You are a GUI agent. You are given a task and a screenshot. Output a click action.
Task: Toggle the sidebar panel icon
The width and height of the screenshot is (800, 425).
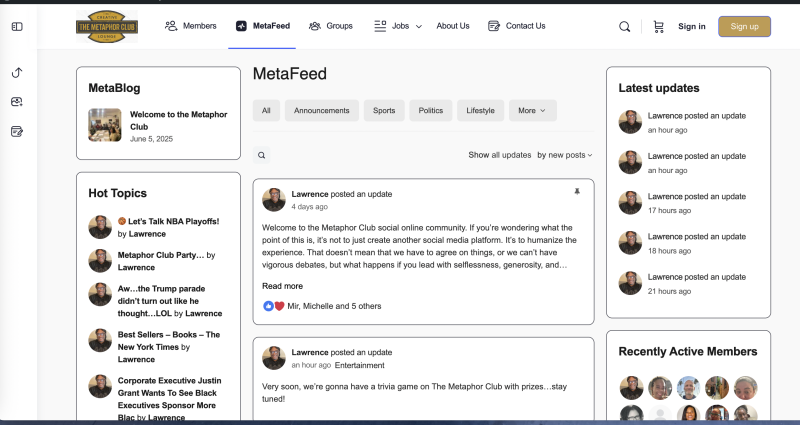click(x=17, y=26)
